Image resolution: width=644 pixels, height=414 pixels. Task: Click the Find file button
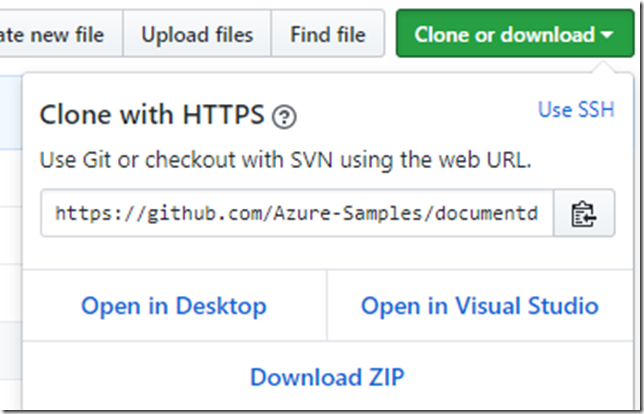(x=328, y=33)
